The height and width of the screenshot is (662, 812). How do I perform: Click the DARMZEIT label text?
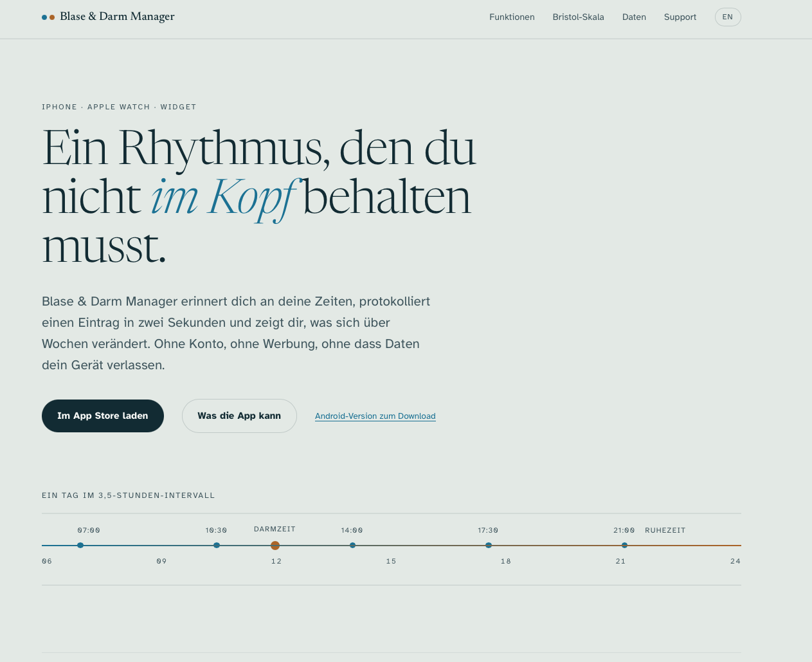pos(275,529)
